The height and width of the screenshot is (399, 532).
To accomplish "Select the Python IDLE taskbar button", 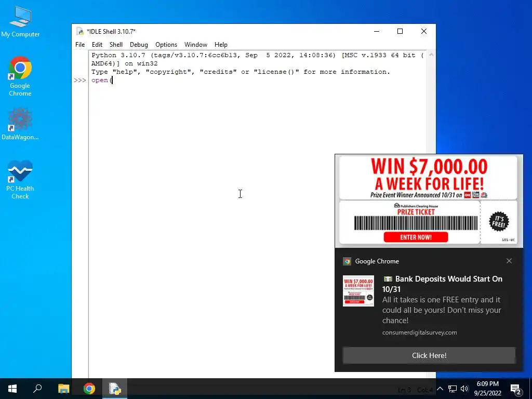I will tap(115, 389).
